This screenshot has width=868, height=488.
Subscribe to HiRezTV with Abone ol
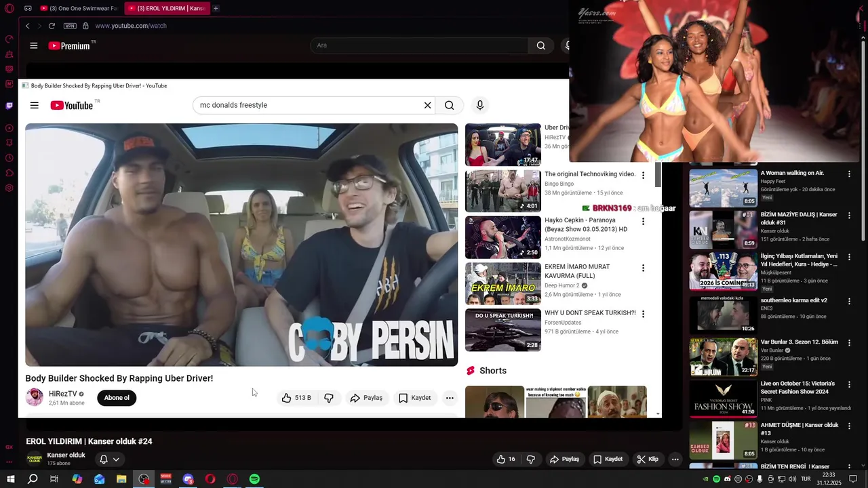point(117,398)
